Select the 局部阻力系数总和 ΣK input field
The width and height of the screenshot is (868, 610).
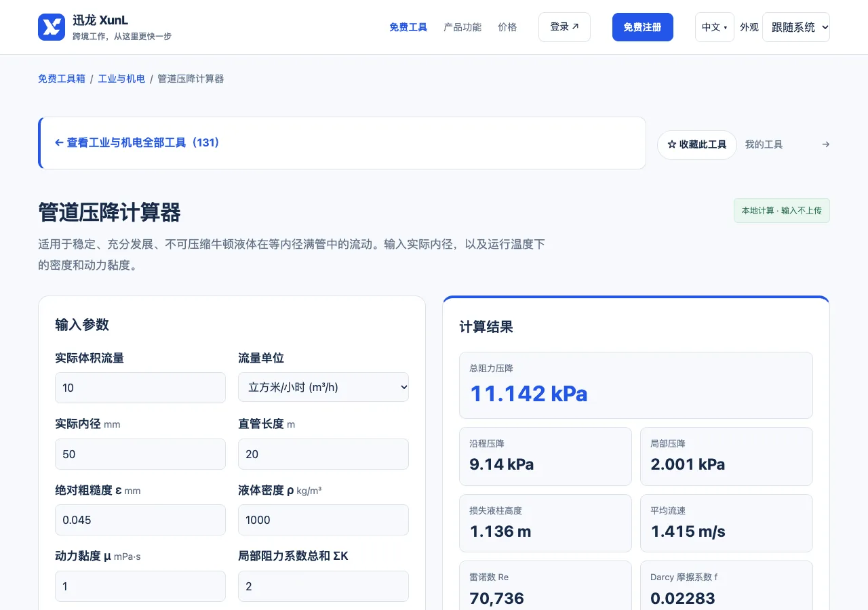323,586
